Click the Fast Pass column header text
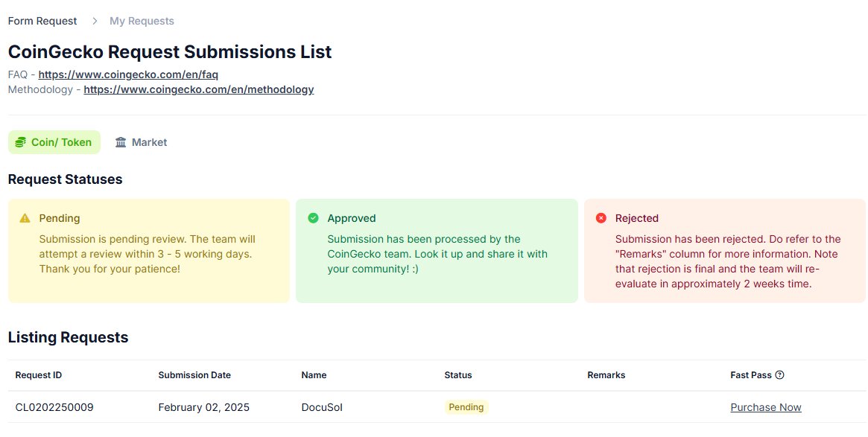Screen dimensions: 868x437 click(x=750, y=375)
